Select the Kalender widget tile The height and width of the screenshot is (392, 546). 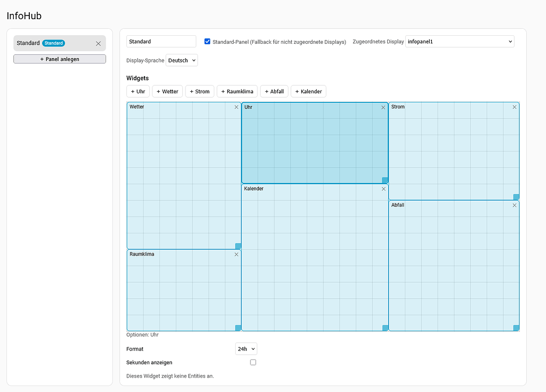(x=315, y=258)
